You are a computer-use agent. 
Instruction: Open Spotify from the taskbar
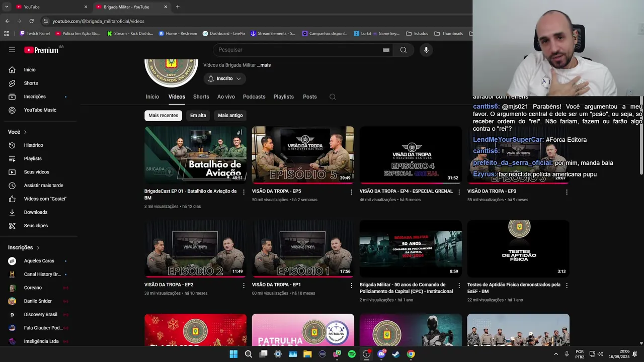352,354
